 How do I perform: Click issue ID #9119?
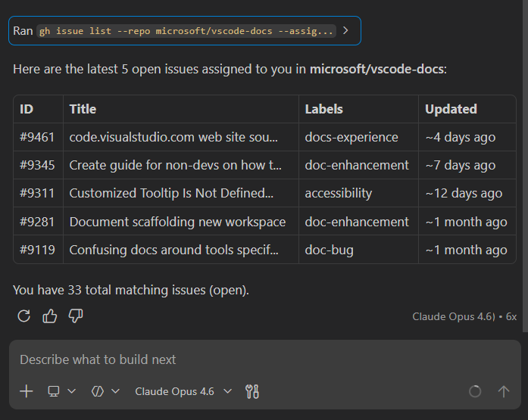coord(37,250)
